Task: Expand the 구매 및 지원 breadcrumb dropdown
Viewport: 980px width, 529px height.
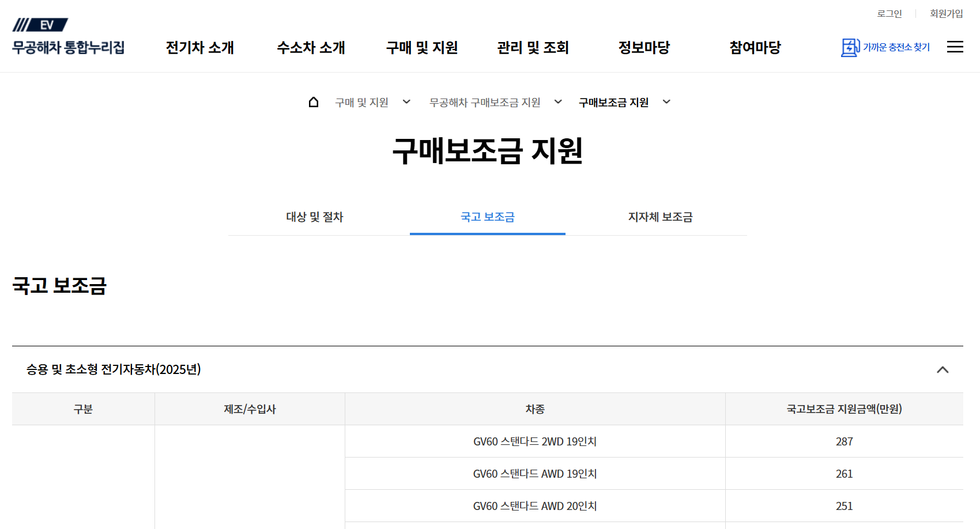Action: point(406,102)
